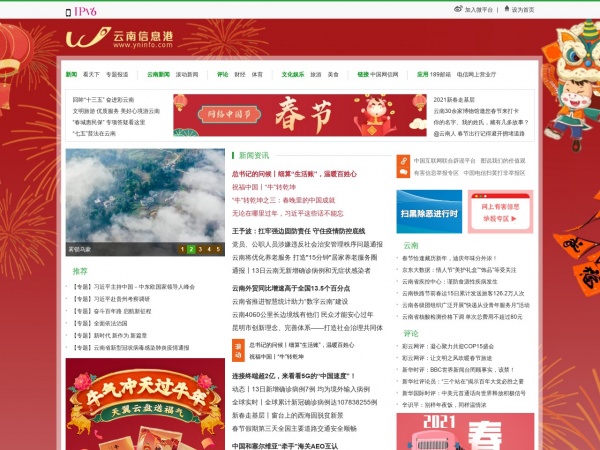Viewport: 600px width, 450px height.
Task: Select slide 5 in the photo carousel
Action: [218, 249]
